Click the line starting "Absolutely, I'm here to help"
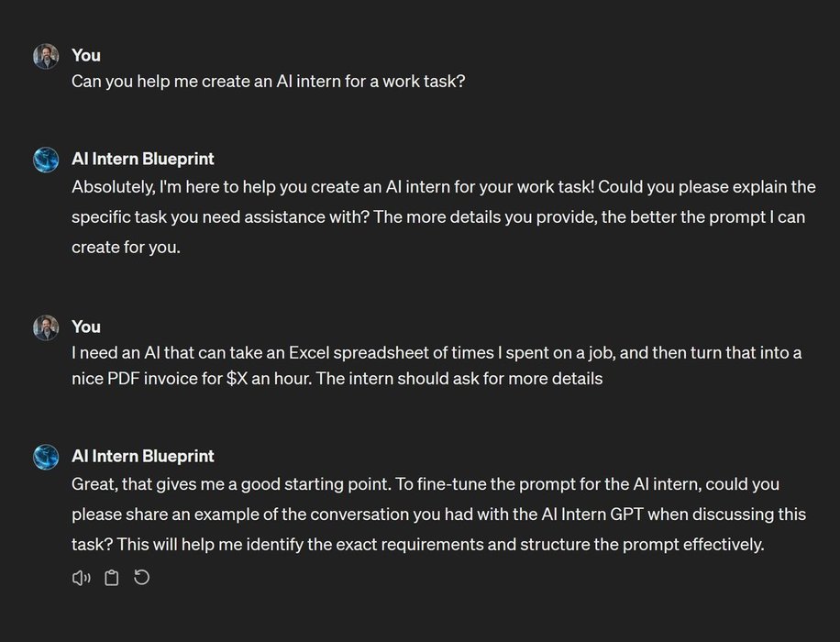Viewport: 840px width, 642px height. [x=443, y=187]
